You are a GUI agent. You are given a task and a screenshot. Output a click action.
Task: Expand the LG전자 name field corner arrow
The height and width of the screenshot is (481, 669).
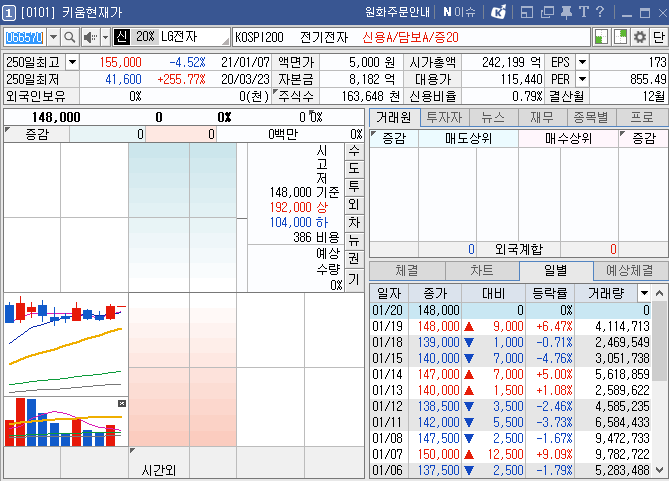point(225,41)
